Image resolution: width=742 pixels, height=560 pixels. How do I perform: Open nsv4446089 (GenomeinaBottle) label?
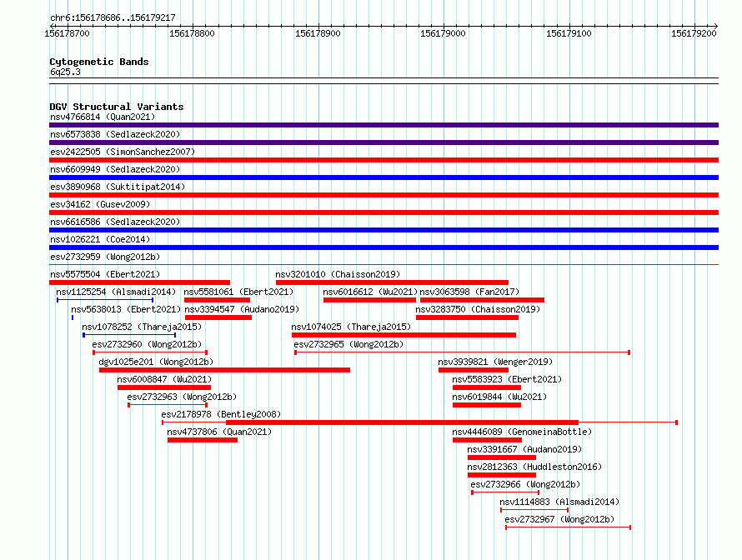point(522,432)
